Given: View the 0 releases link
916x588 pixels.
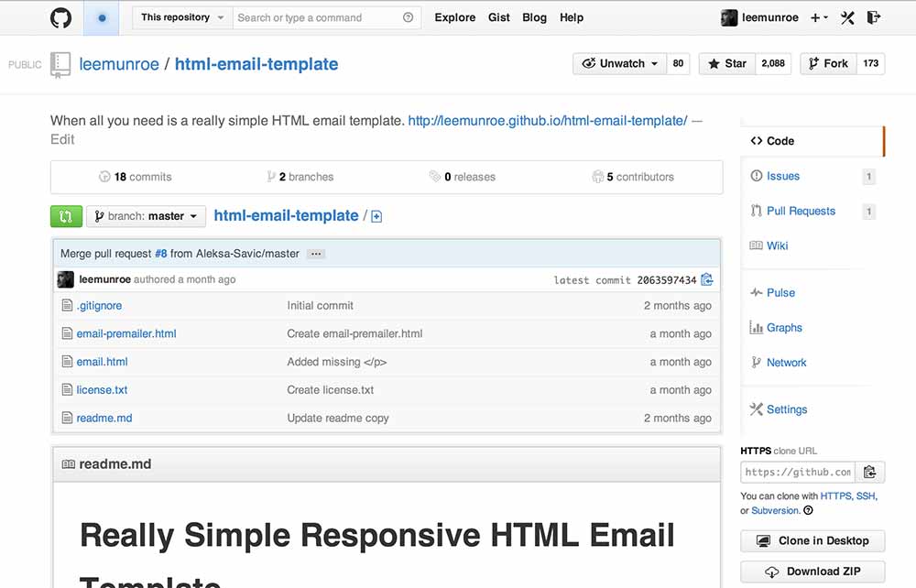Looking at the screenshot, I should click(x=462, y=177).
